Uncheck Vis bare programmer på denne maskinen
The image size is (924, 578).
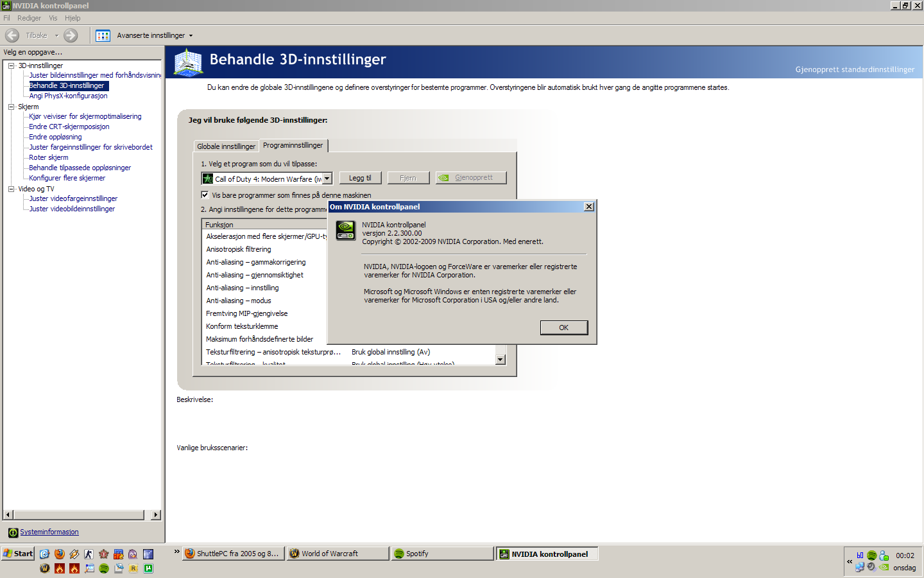pyautogui.click(x=205, y=195)
